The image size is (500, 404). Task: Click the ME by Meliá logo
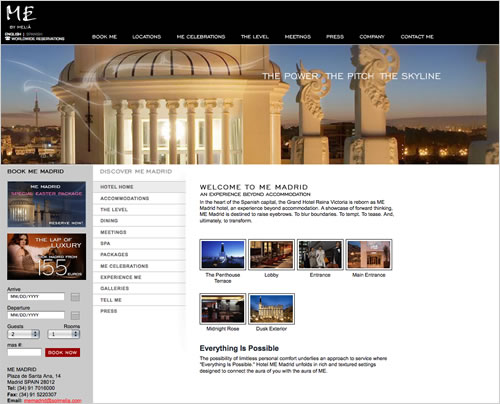(x=21, y=17)
